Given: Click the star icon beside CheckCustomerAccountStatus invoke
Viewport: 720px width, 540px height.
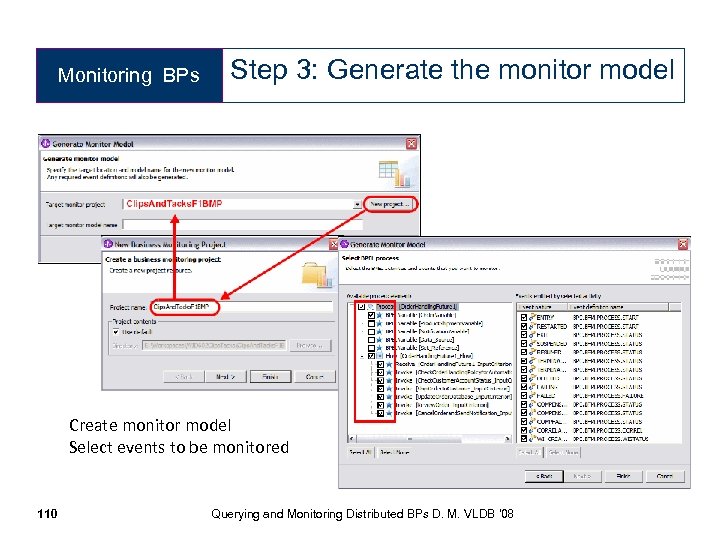Looking at the screenshot, I should point(389,381).
